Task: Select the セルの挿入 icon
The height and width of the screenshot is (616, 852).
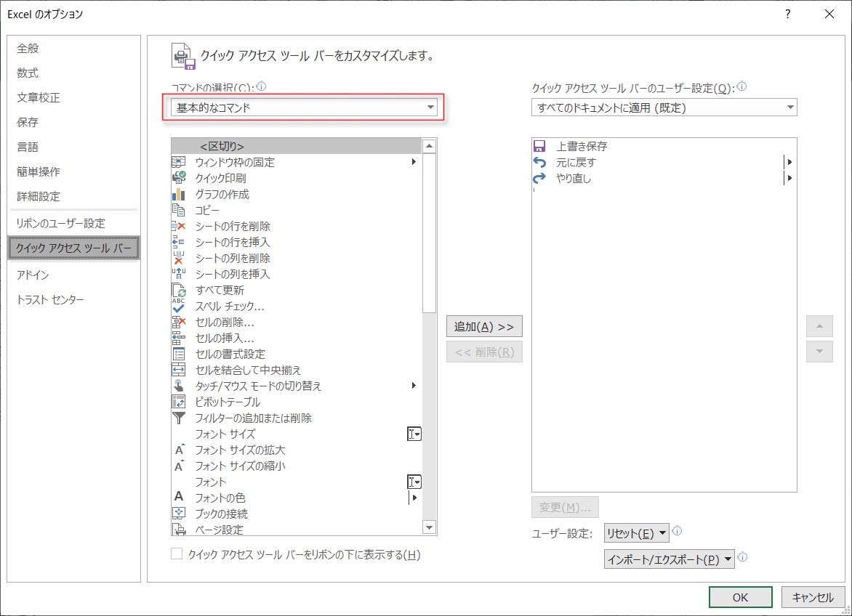Action: pos(178,338)
